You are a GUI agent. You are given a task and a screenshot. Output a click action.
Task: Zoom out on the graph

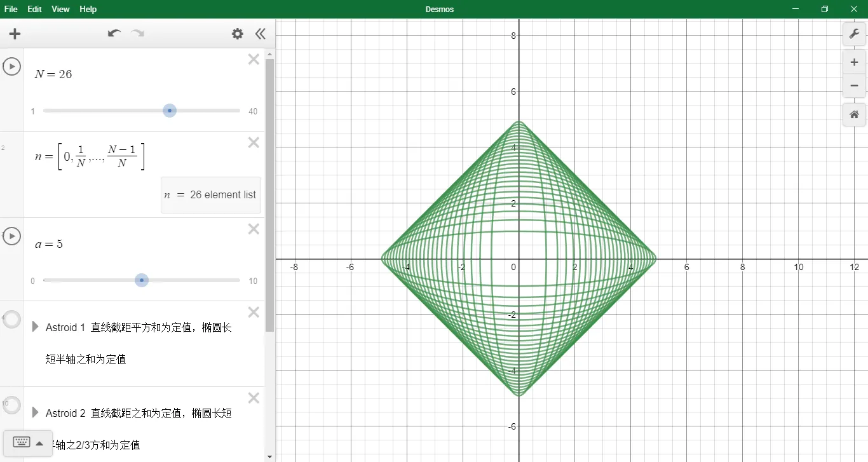(854, 86)
